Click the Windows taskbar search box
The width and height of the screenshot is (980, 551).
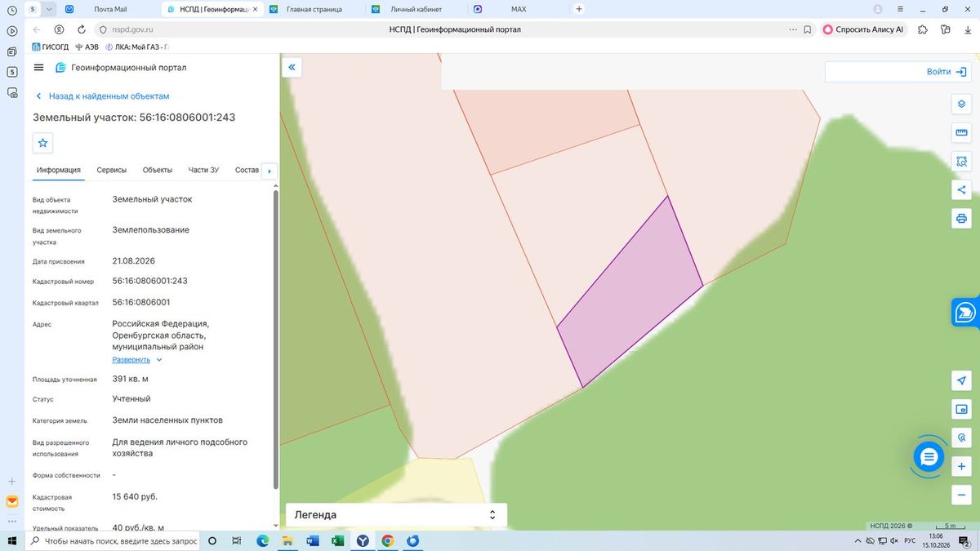click(x=112, y=540)
